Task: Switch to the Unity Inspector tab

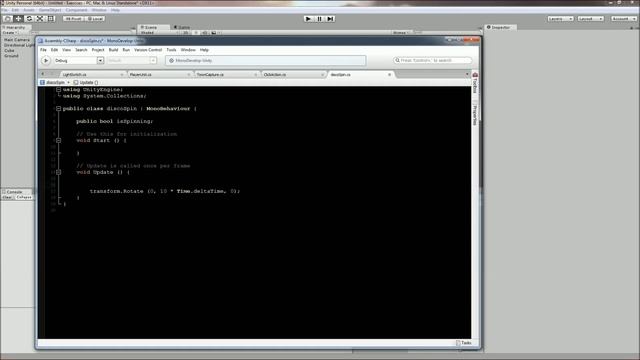Action: (x=500, y=27)
